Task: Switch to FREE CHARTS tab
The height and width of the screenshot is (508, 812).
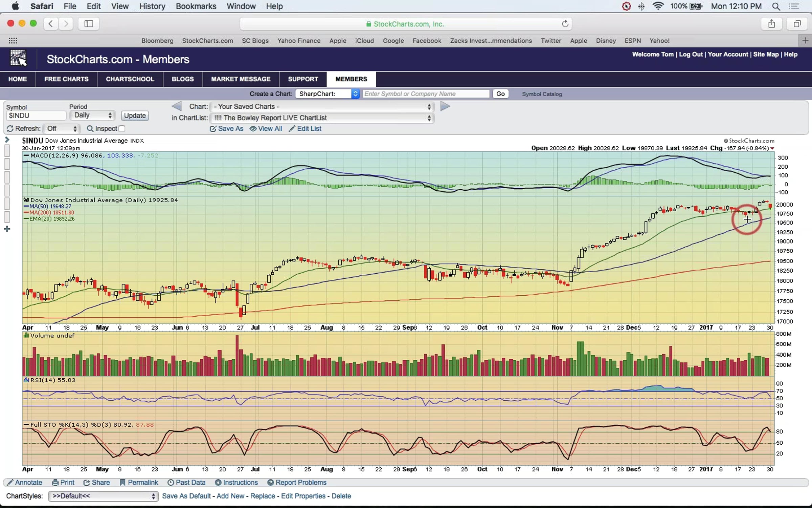Action: [x=66, y=79]
